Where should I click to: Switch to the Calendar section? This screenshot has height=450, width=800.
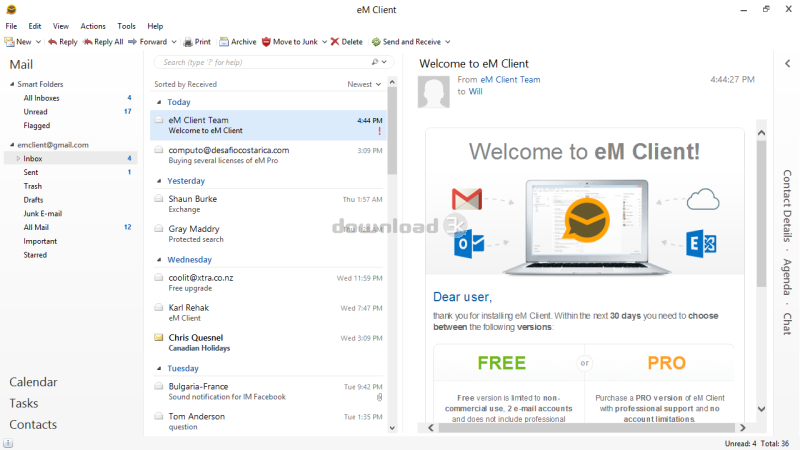point(33,382)
